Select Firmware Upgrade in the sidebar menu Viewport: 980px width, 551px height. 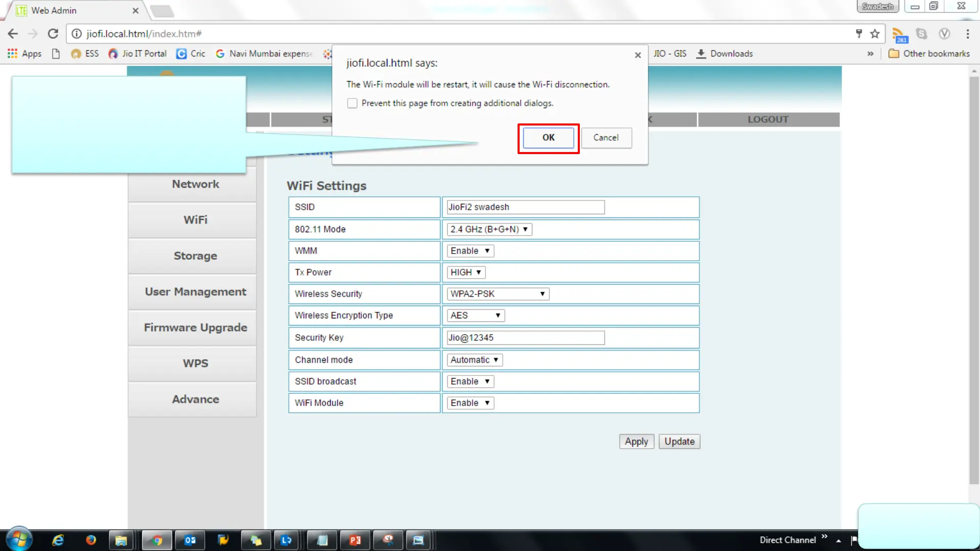point(195,328)
